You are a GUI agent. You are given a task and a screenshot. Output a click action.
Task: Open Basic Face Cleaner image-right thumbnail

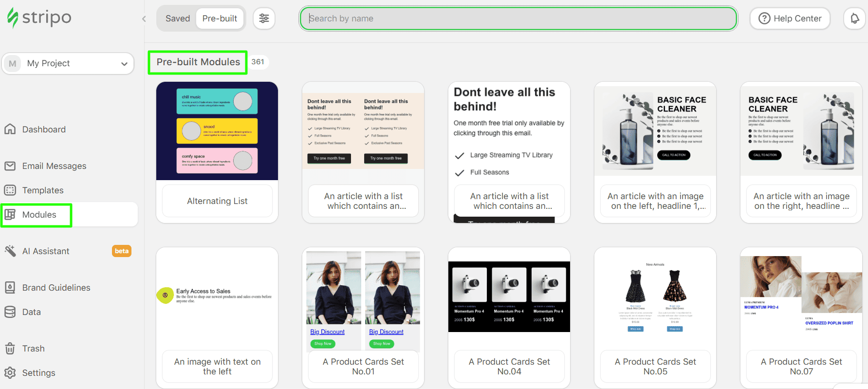coord(801,131)
